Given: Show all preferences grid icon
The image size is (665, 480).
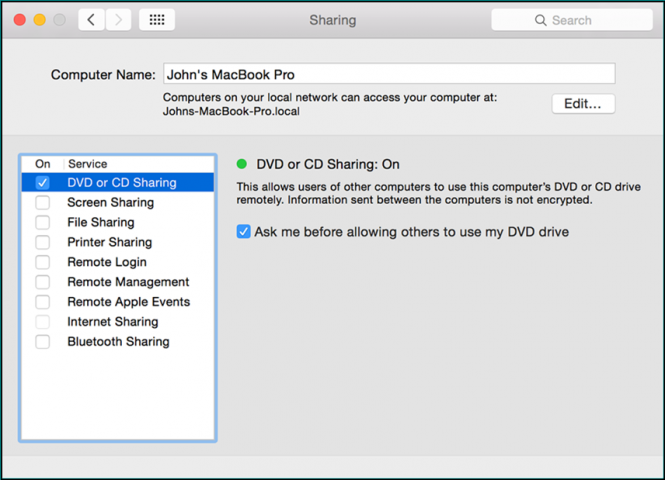Looking at the screenshot, I should coord(157,20).
